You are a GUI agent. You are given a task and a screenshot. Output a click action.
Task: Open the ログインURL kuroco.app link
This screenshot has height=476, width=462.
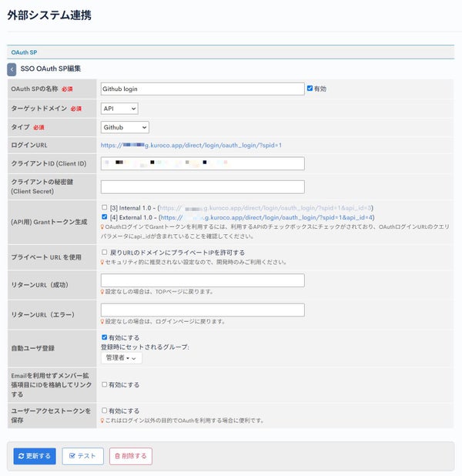click(191, 145)
